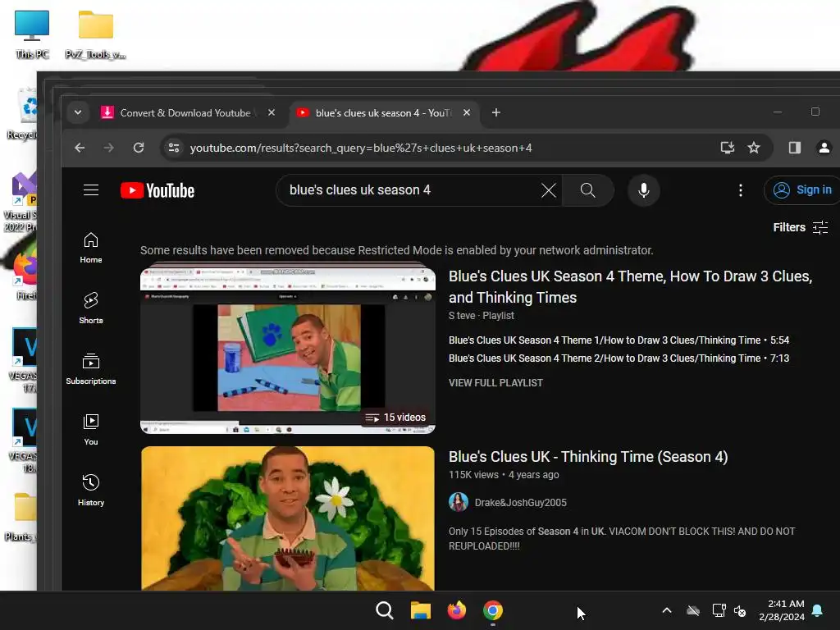
Task: Start voice search with the microphone
Action: click(x=643, y=190)
